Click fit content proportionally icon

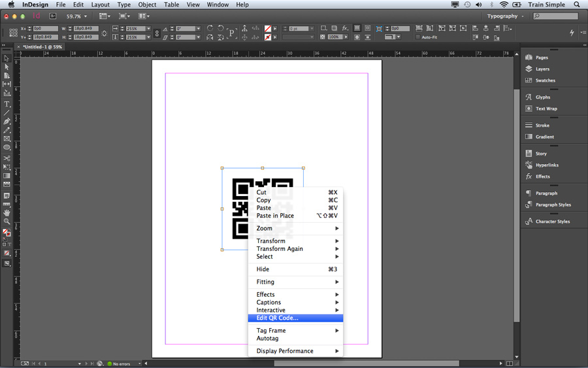430,28
